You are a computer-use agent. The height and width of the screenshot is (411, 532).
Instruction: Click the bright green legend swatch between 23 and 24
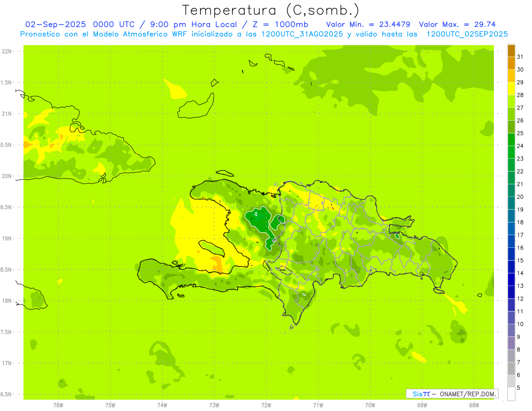coord(511,153)
